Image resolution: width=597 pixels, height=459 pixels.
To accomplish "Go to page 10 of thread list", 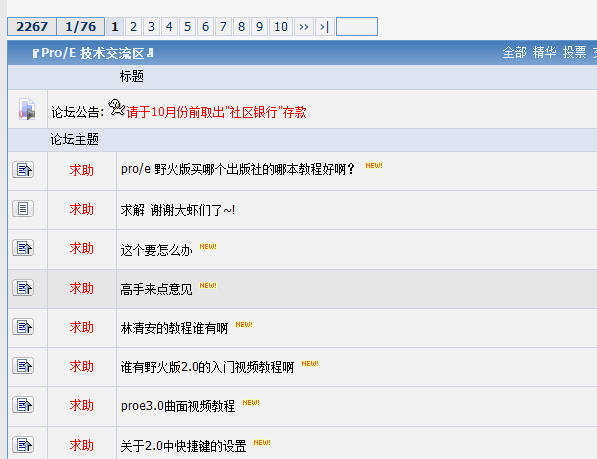I will pyautogui.click(x=281, y=27).
